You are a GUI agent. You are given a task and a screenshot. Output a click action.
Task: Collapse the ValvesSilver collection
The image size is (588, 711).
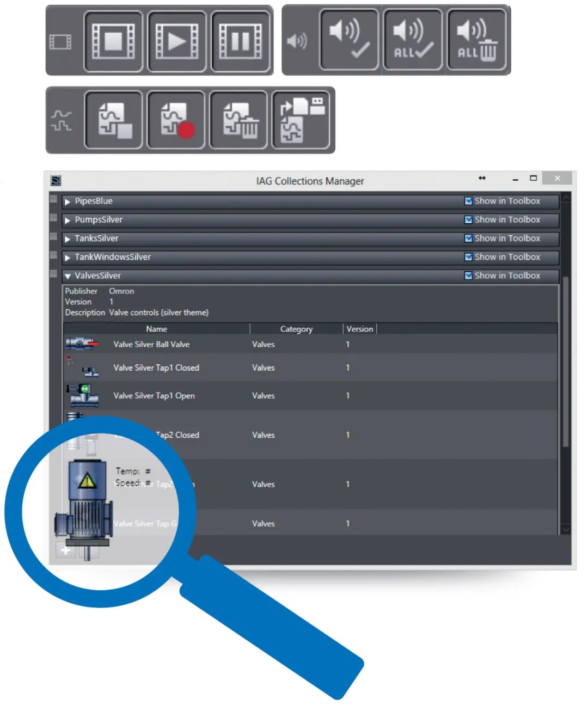[x=68, y=276]
